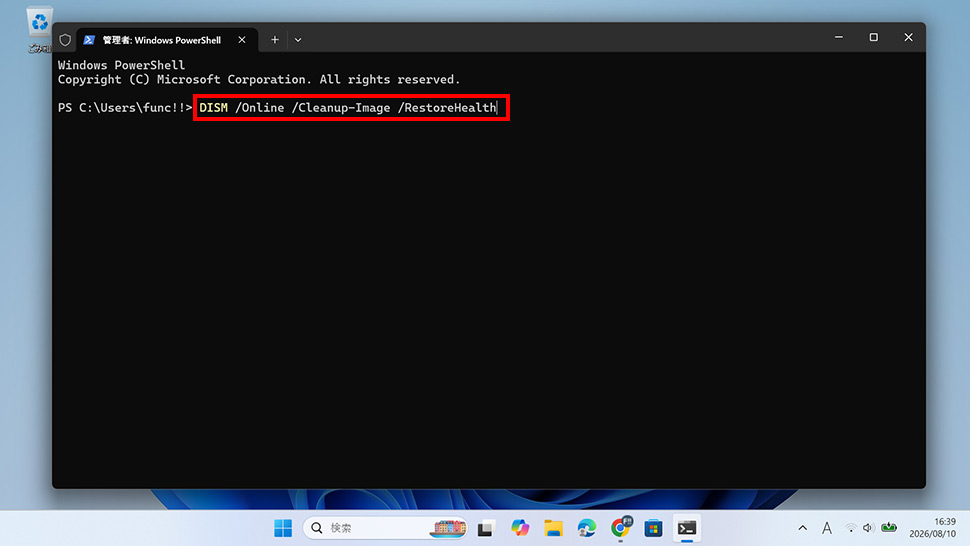The width and height of the screenshot is (970, 546).
Task: Close the PowerShell terminal window
Action: 908,37
